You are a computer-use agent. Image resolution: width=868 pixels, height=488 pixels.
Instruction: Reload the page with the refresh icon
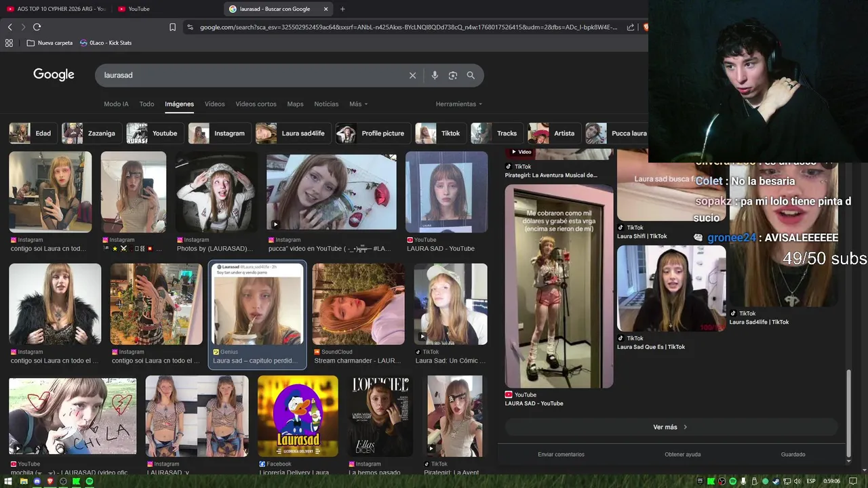click(x=37, y=27)
